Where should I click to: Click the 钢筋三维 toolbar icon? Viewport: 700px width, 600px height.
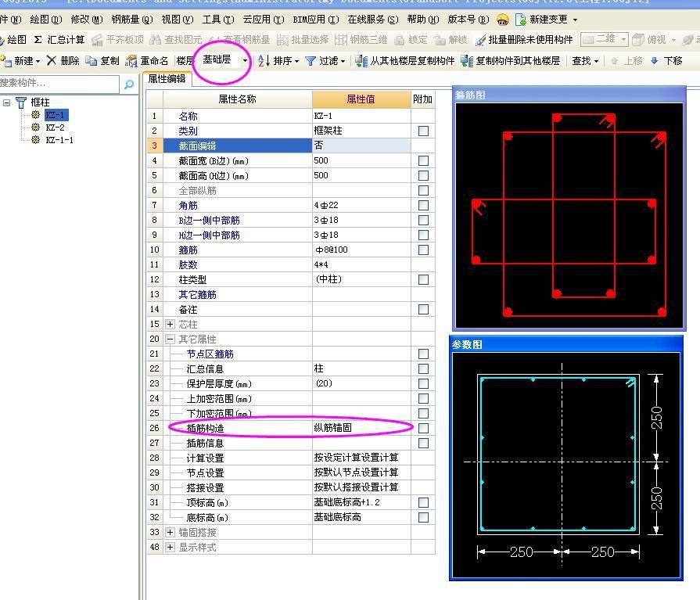click(341, 40)
